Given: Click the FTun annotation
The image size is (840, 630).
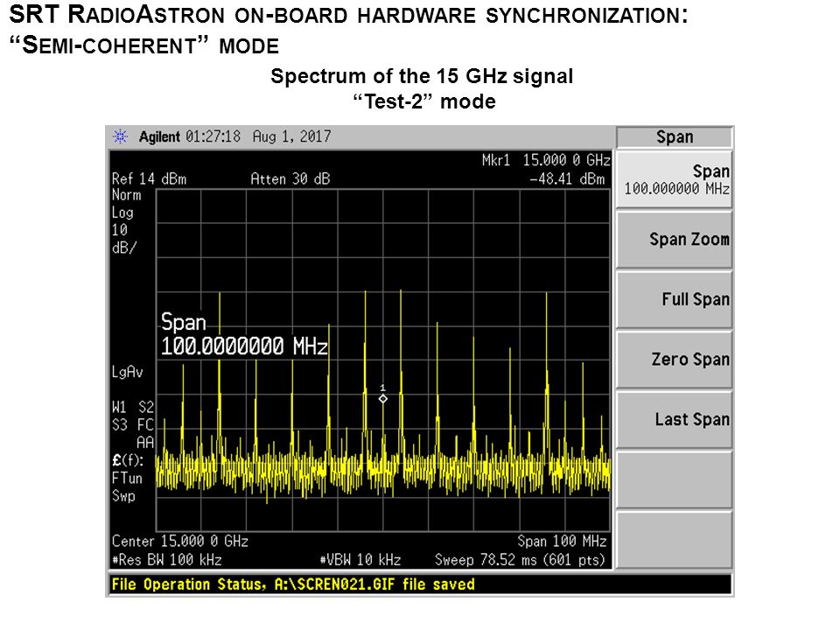Looking at the screenshot, I should click(x=127, y=478).
